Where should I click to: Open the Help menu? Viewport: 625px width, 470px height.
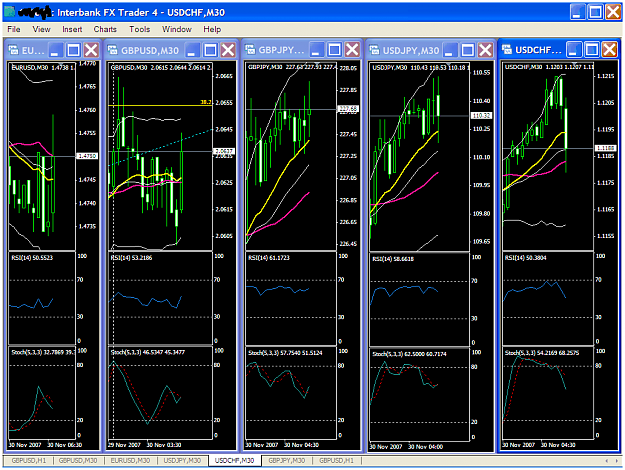212,29
